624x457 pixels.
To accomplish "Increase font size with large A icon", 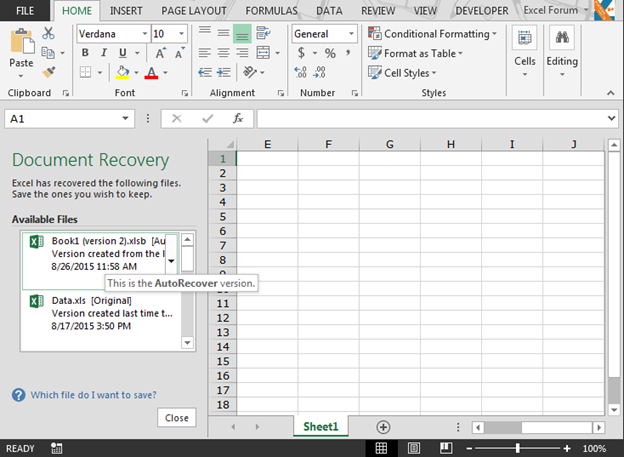I will (x=160, y=53).
